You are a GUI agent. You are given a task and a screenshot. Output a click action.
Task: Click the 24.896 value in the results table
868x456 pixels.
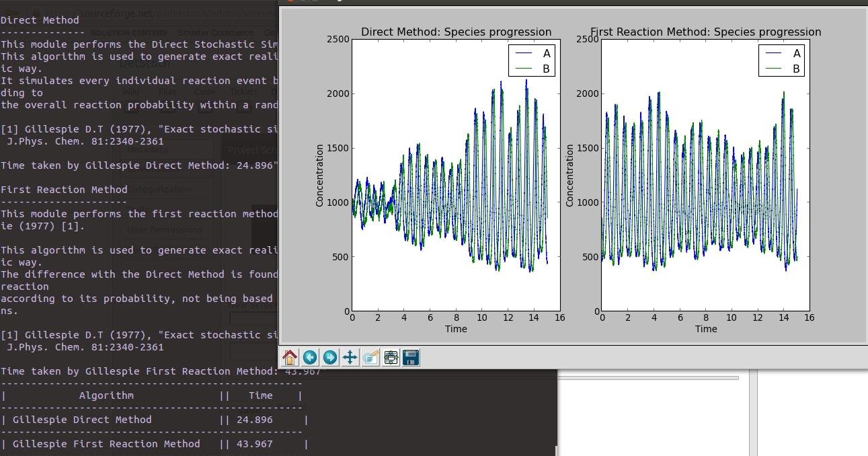(x=254, y=420)
